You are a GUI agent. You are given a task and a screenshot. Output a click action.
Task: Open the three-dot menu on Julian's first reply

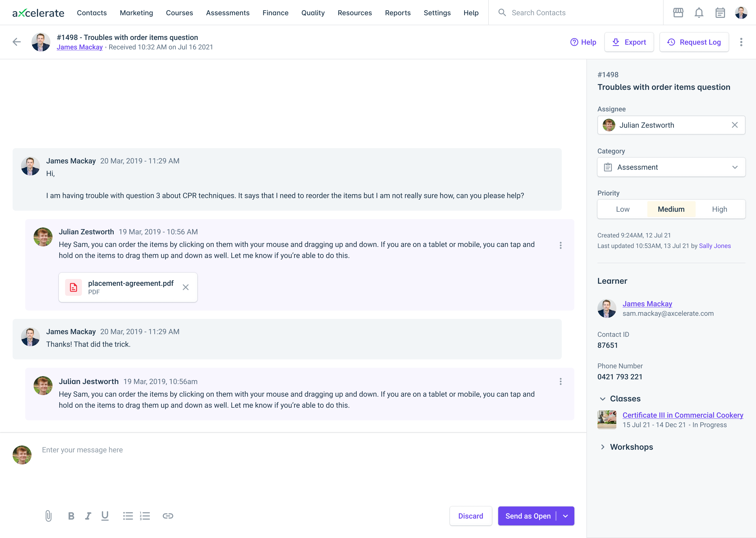pos(561,245)
